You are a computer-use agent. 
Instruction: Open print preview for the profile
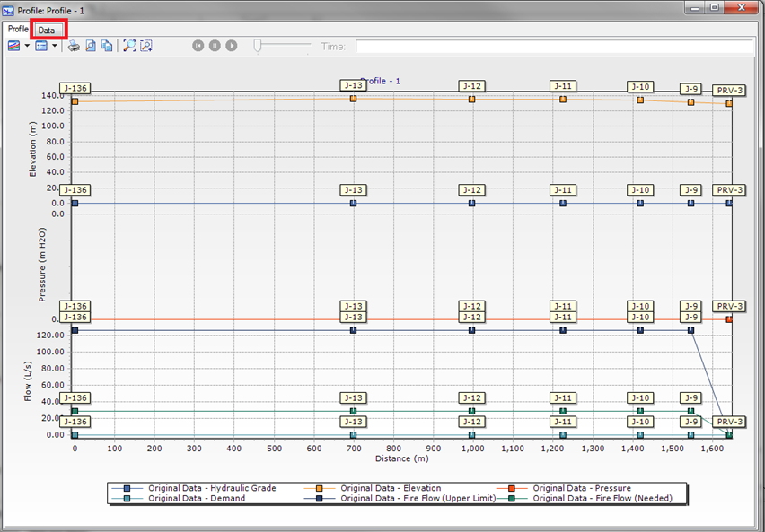(x=91, y=46)
